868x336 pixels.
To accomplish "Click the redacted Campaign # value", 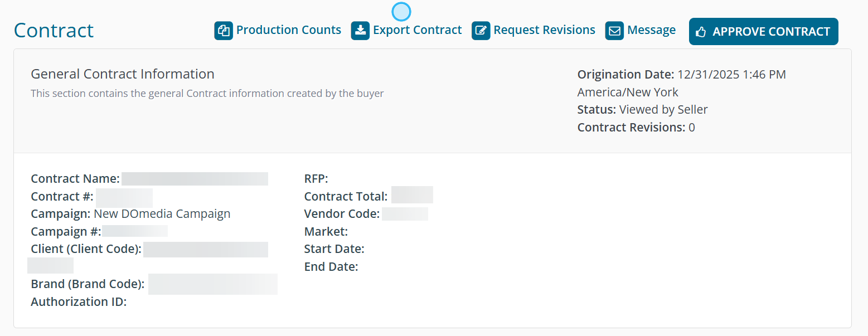I will click(134, 232).
